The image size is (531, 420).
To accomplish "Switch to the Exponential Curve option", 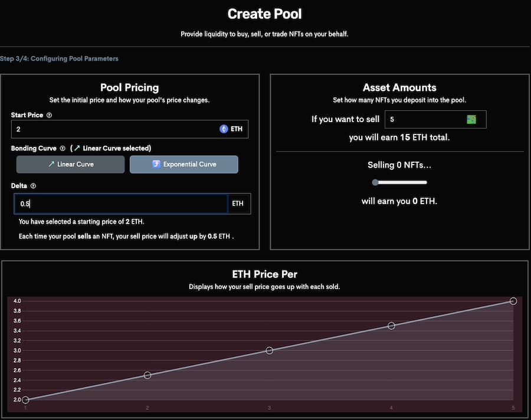I will pyautogui.click(x=183, y=164).
